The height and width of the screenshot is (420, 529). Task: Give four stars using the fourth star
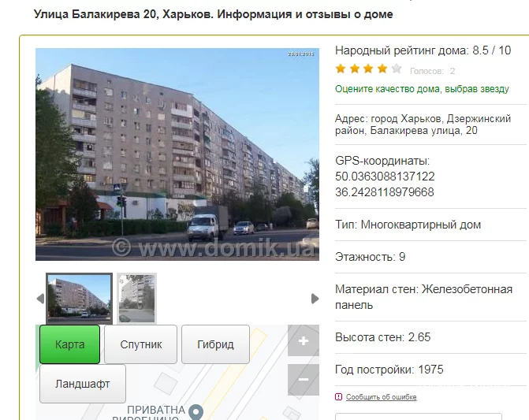382,69
